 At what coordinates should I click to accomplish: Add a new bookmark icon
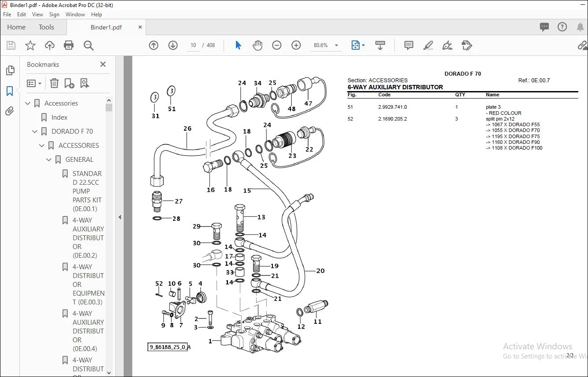69,83
